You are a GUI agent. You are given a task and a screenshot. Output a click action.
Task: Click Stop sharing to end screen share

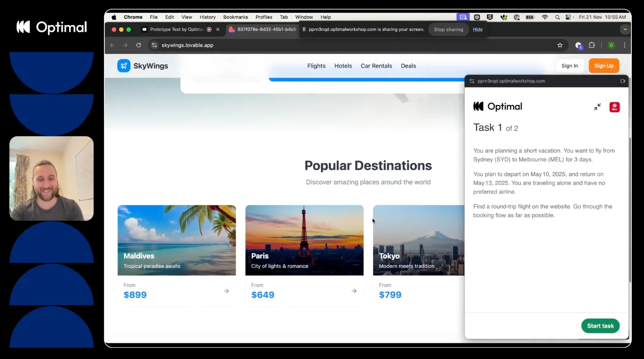pyautogui.click(x=448, y=29)
